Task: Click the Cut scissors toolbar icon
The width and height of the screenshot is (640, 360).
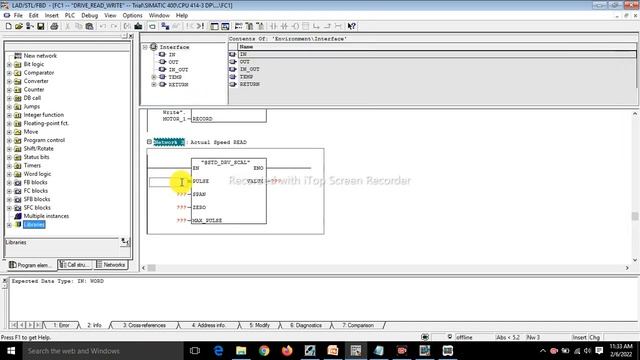Action: click(x=68, y=26)
